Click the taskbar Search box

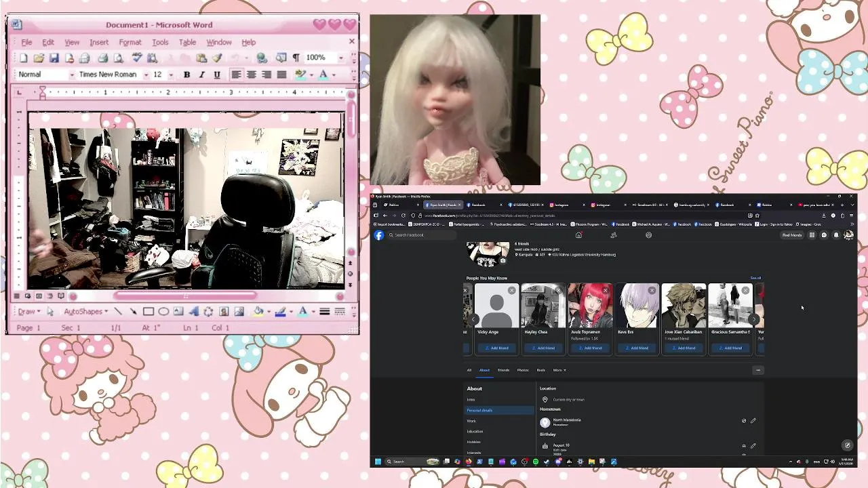pyautogui.click(x=412, y=462)
